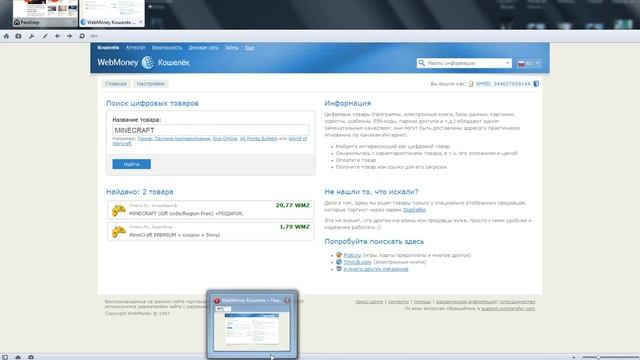The image size is (640, 360).
Task: Click the помощь footer link
Action: 422,302
